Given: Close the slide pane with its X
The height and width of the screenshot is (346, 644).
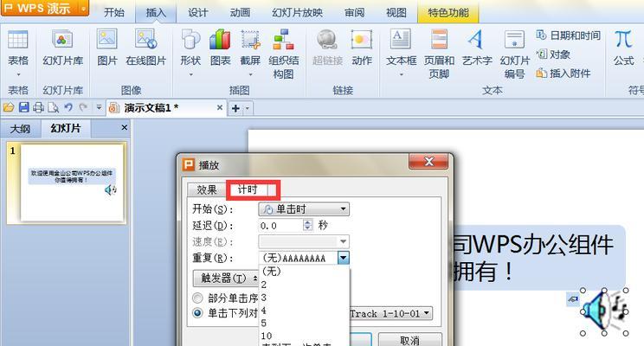Looking at the screenshot, I should (x=124, y=128).
